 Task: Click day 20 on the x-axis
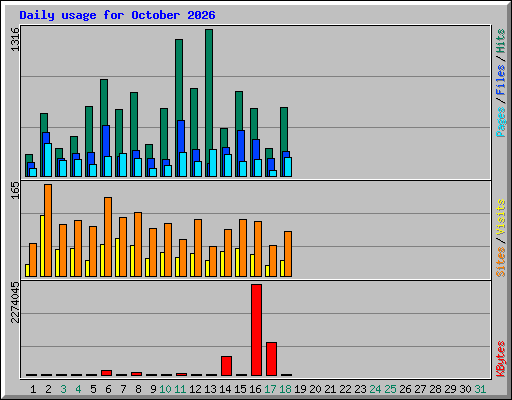tap(315, 389)
